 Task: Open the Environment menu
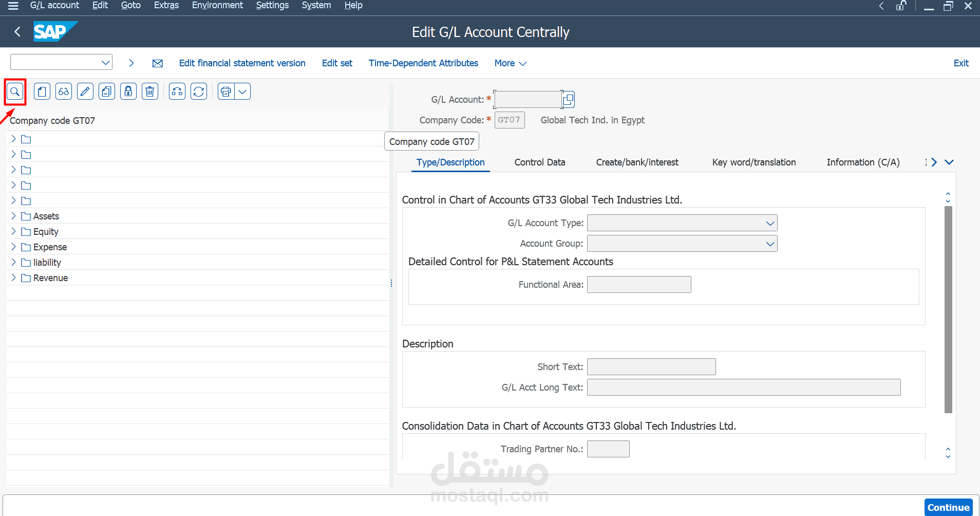coord(217,5)
